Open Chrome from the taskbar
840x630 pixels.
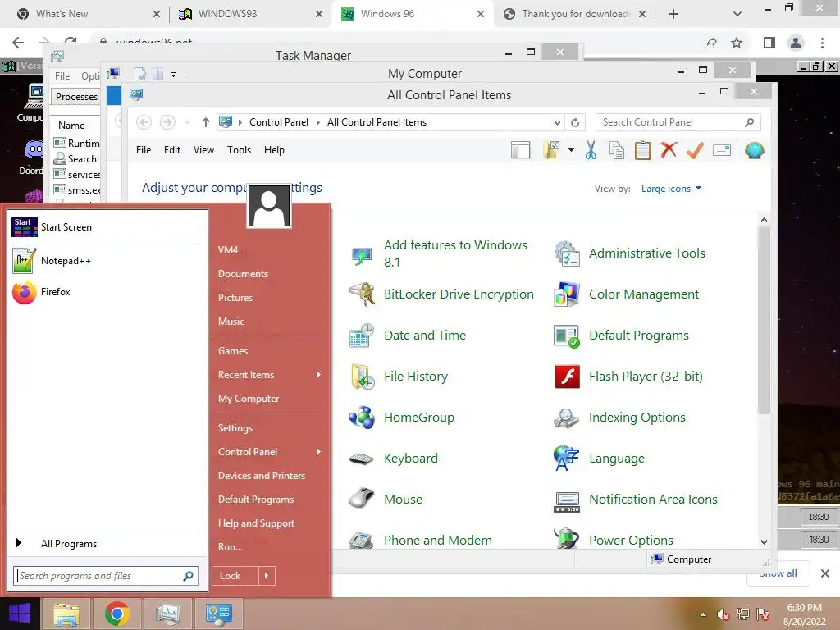pos(116,614)
